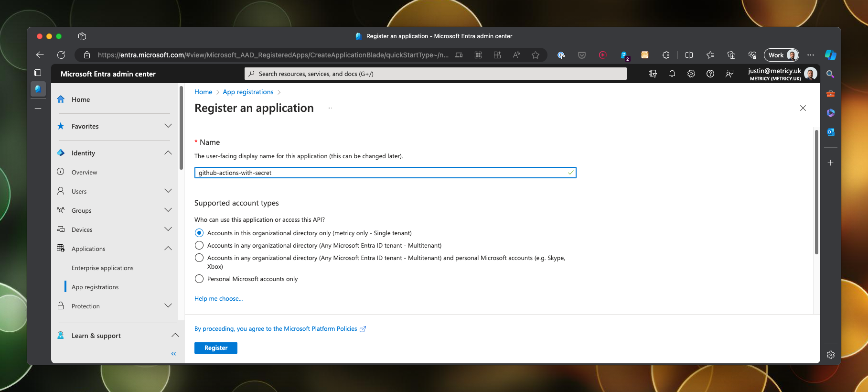Go back with the browser back arrow
868x392 pixels.
pyautogui.click(x=40, y=55)
